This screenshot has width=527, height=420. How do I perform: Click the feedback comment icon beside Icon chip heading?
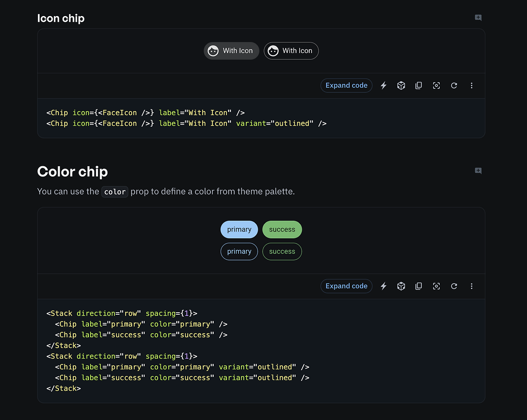tap(478, 18)
